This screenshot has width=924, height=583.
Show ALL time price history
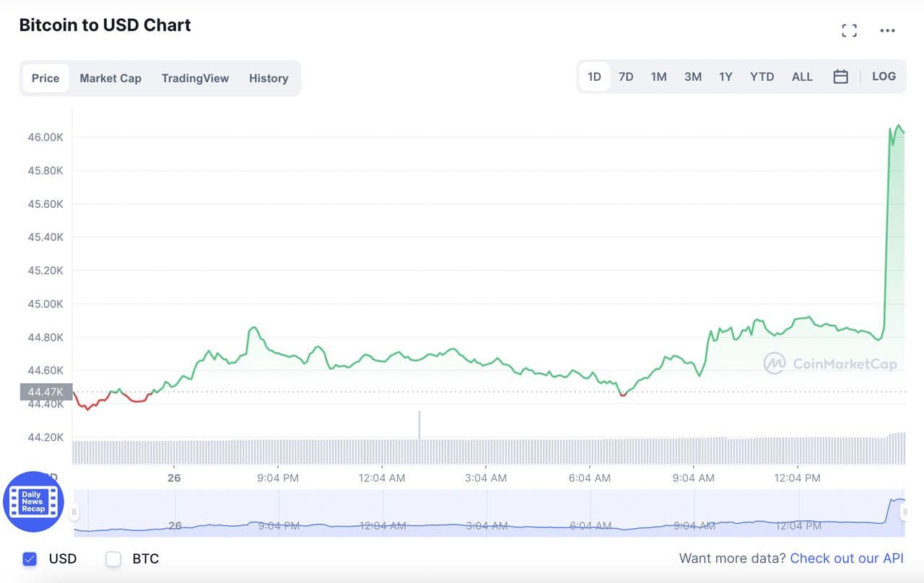[802, 76]
